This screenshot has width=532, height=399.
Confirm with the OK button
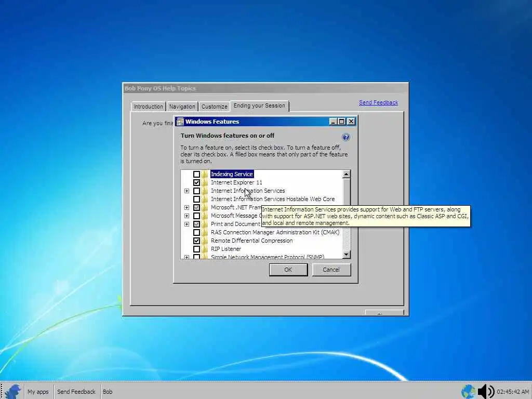coord(288,270)
